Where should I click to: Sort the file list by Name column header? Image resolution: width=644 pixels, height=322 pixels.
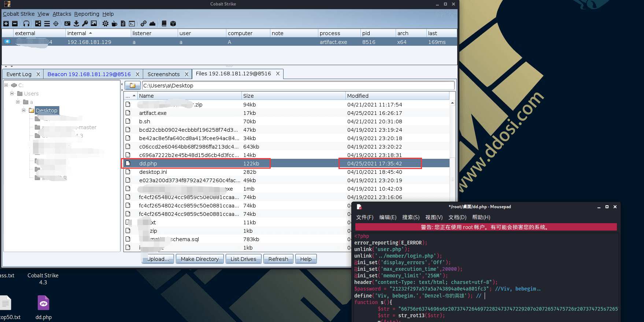(189, 96)
